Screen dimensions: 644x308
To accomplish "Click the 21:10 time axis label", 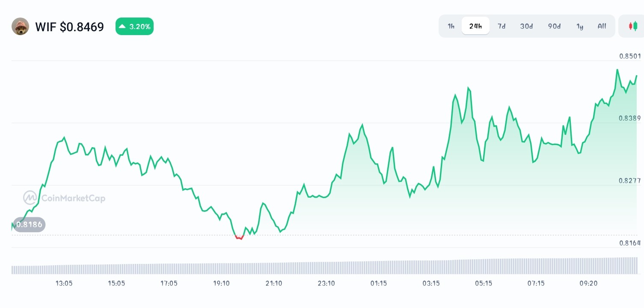I will tap(274, 283).
